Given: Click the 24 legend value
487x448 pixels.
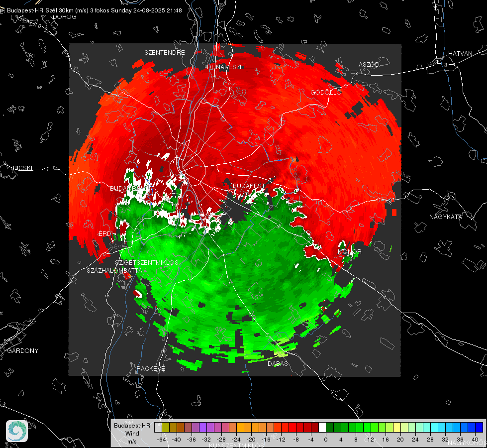Looking at the screenshot, I should click(x=415, y=440).
